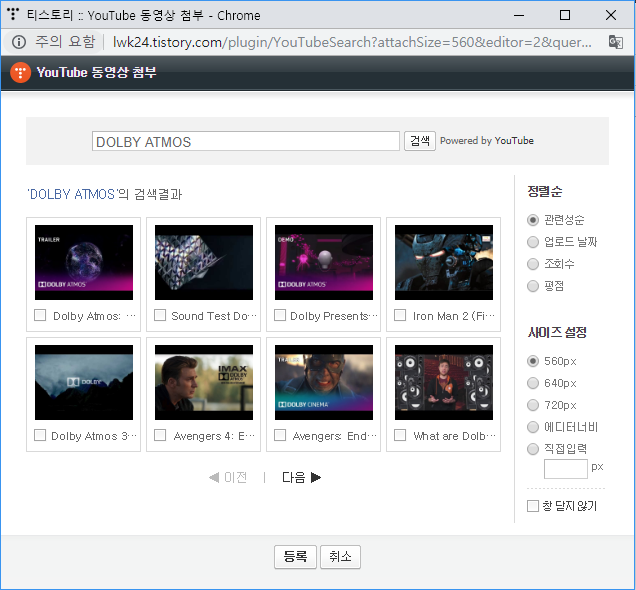
Task: Click the Dolby Presents… video title
Action: tap(334, 316)
